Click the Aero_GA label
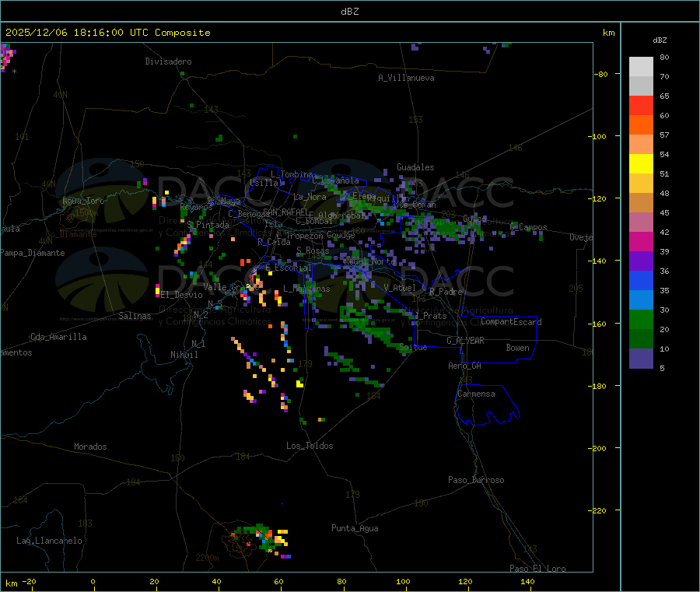Viewport: 700px width, 592px height. point(465,366)
